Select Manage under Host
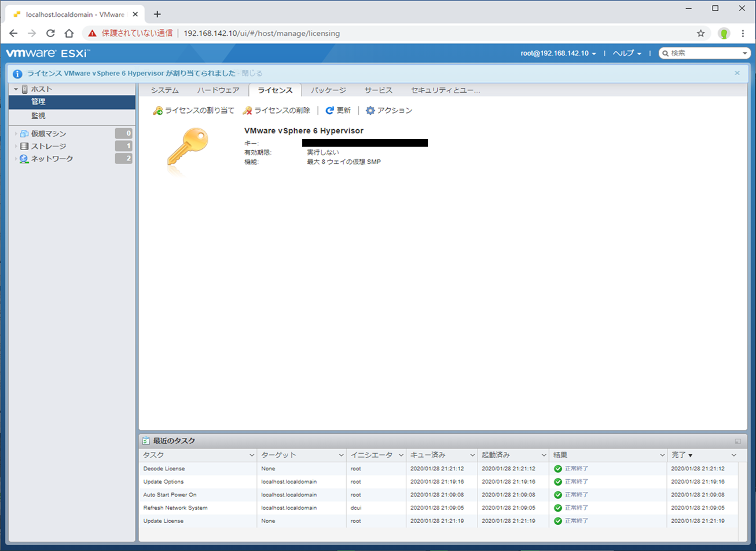756x551 pixels. (72, 102)
